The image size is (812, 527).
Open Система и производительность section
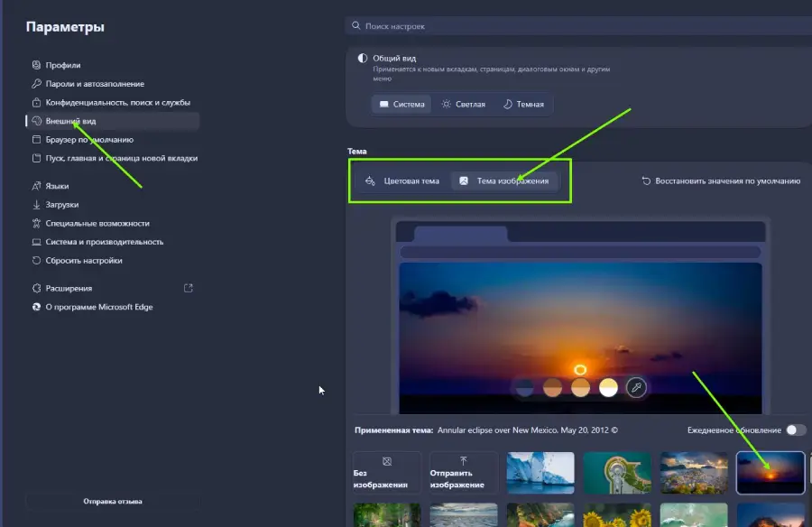tap(113, 242)
